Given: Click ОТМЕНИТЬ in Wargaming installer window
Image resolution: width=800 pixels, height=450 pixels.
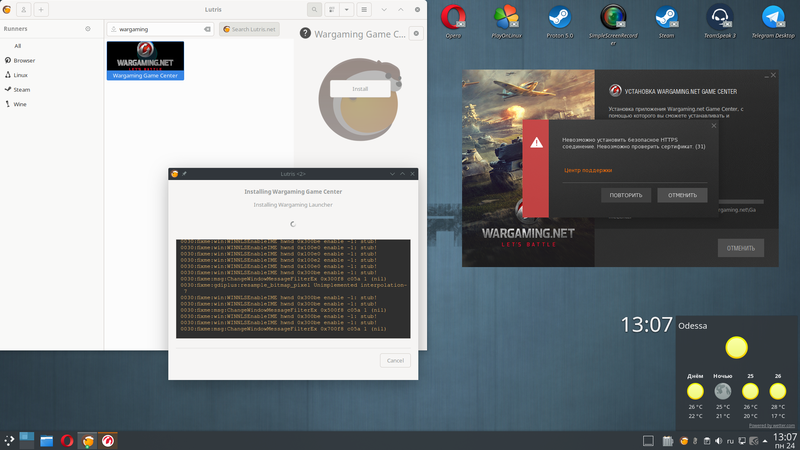Looking at the screenshot, I should 741,248.
